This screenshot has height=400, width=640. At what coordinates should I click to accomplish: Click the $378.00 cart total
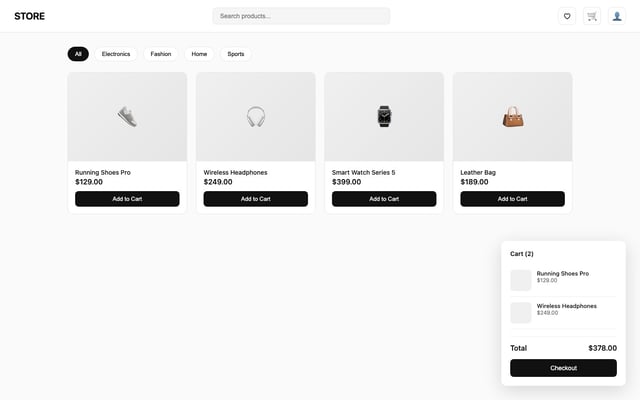point(602,348)
